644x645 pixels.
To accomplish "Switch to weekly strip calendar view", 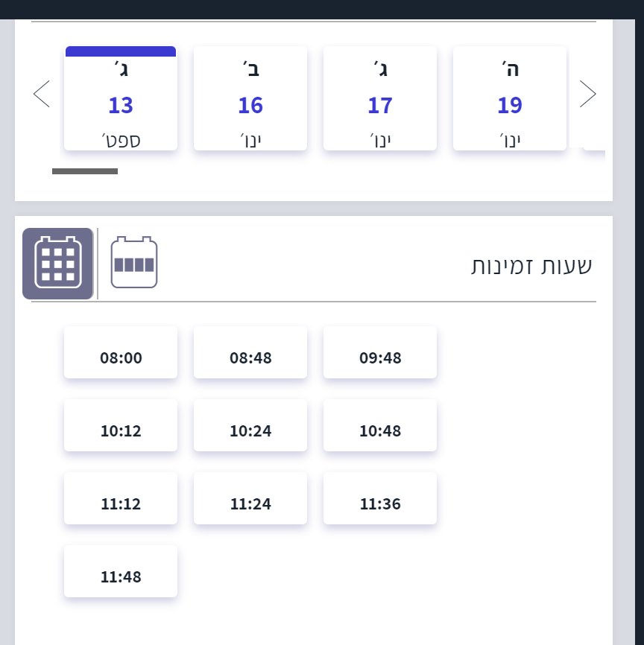I will pyautogui.click(x=134, y=262).
